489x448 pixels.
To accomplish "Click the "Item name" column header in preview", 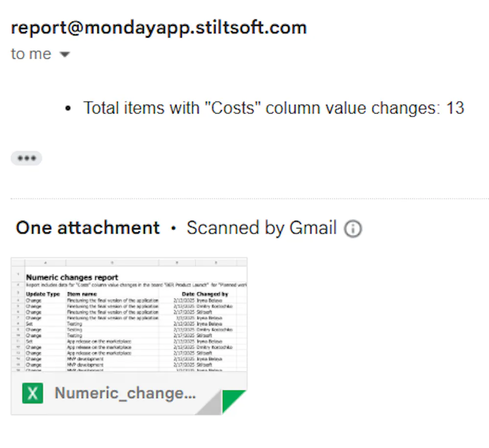I will click(x=82, y=294).
